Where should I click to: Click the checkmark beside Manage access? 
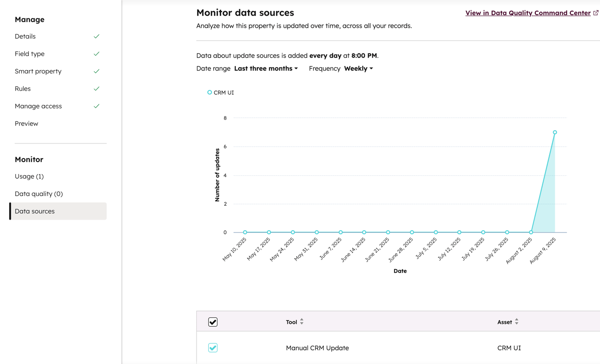96,106
